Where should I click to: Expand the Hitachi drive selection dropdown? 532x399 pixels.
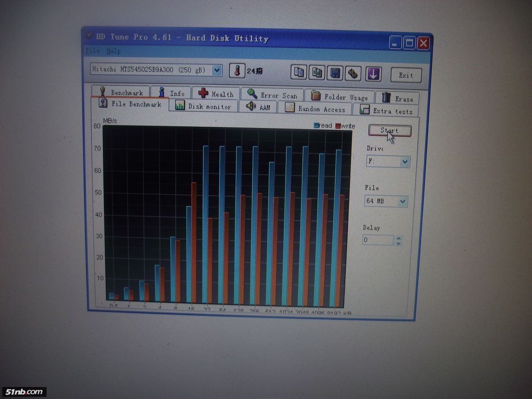tap(217, 70)
